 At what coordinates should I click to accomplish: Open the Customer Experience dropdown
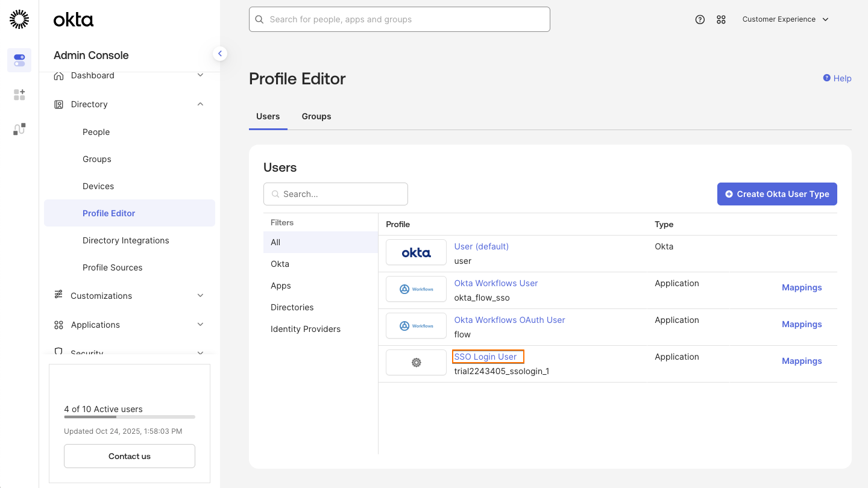(x=785, y=19)
